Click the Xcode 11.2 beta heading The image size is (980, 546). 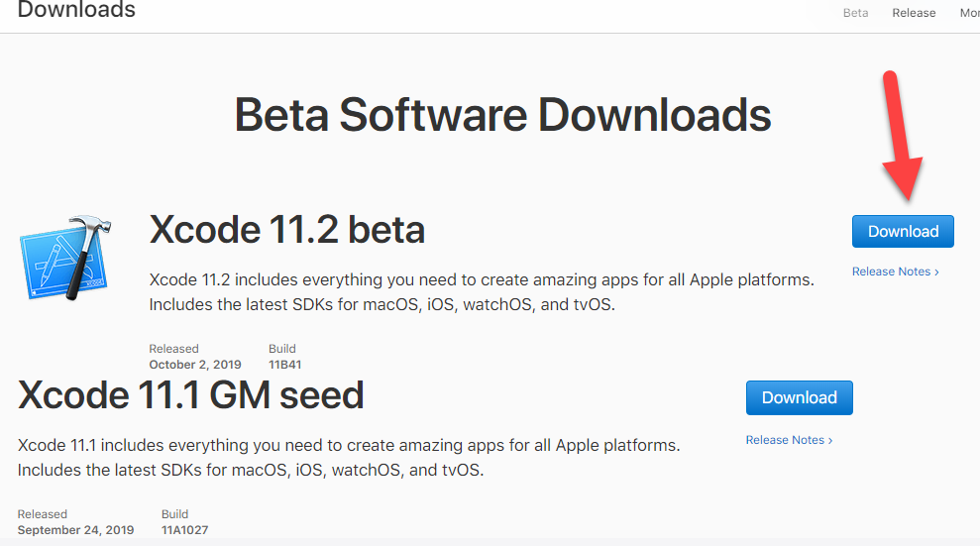tap(287, 229)
